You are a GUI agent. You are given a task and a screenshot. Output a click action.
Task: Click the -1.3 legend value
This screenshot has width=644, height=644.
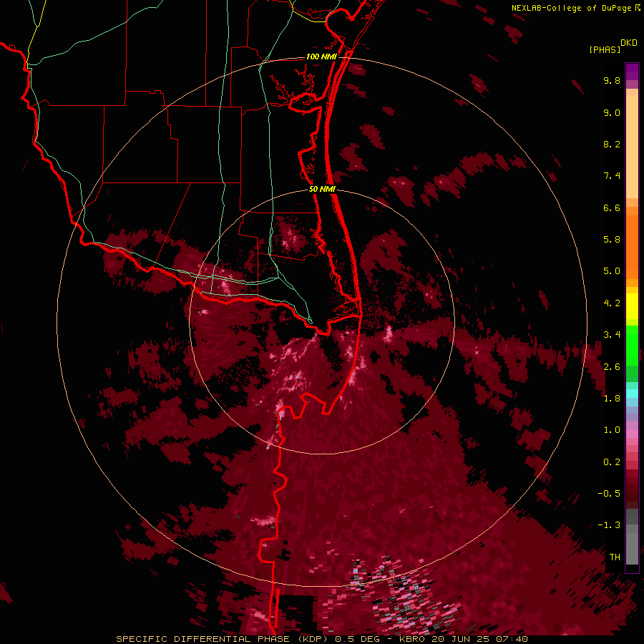pyautogui.click(x=609, y=525)
